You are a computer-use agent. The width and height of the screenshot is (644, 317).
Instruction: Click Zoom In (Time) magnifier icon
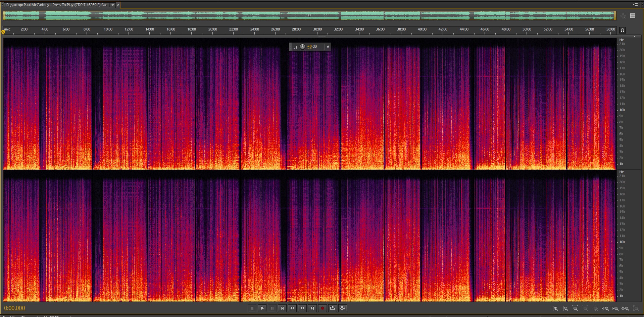[x=575, y=308]
